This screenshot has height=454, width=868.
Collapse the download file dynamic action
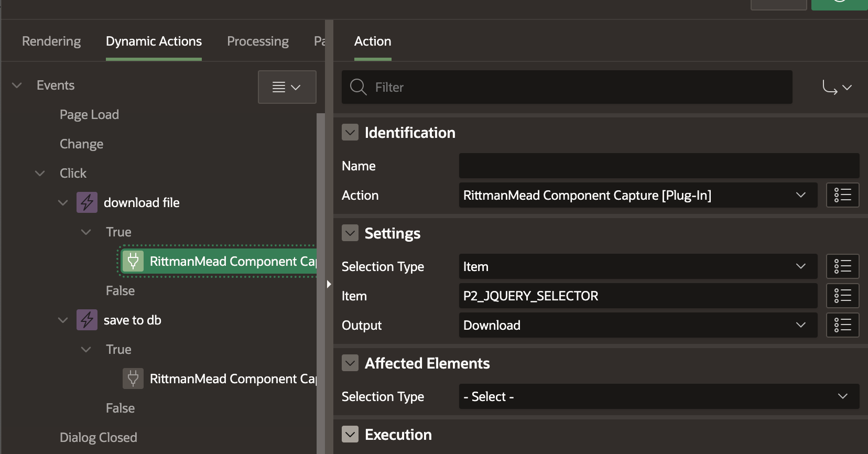pos(63,202)
